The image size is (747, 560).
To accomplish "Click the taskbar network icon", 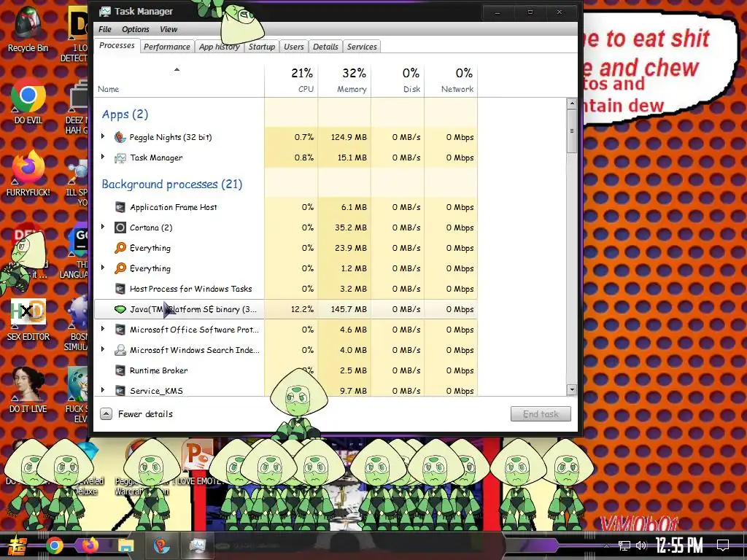I will 624,545.
